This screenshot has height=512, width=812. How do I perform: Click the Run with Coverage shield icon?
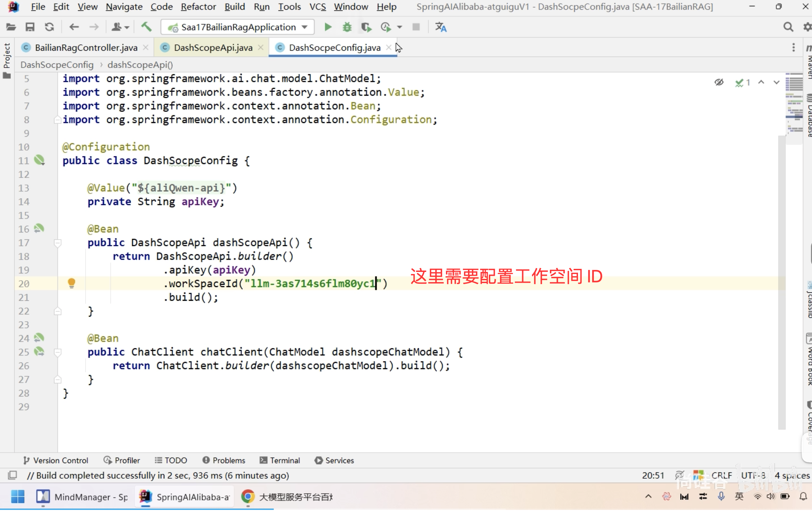[366, 27]
